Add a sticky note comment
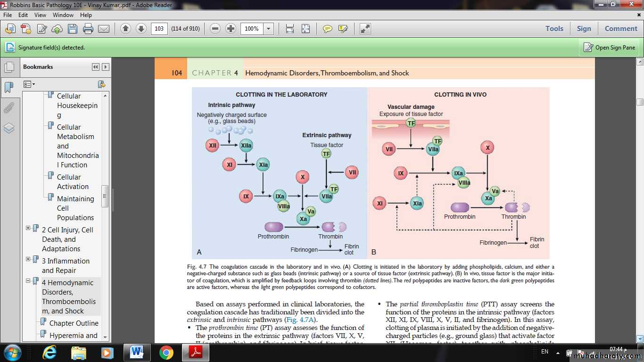 click(x=327, y=29)
